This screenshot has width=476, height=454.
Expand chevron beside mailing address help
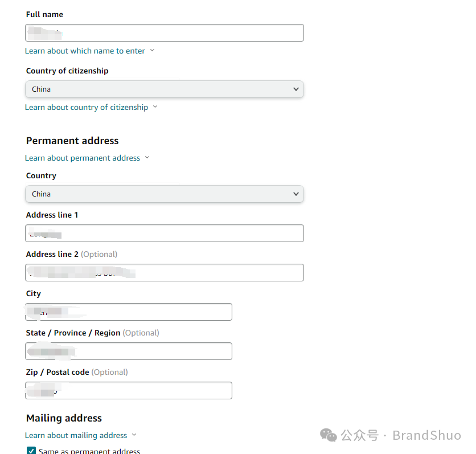point(134,435)
